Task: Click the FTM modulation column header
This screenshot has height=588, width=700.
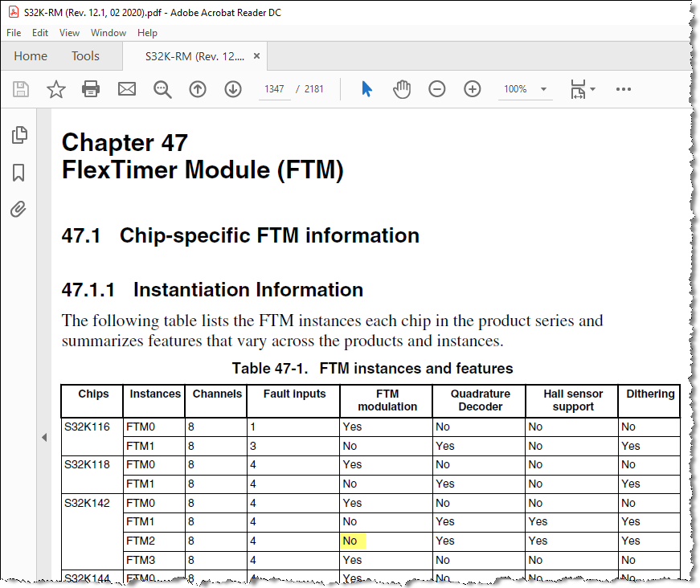Action: (x=387, y=400)
